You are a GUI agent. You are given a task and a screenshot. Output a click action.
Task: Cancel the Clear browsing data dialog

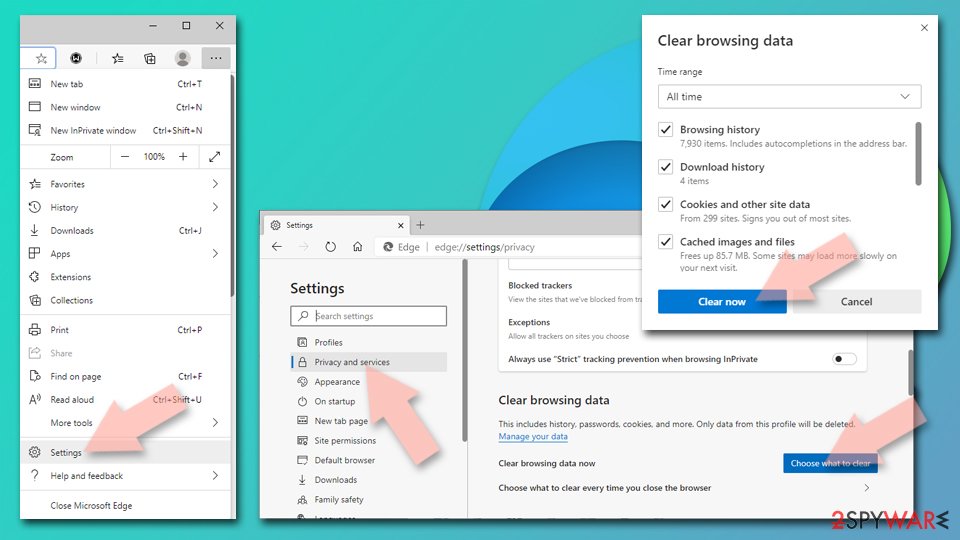coord(857,301)
